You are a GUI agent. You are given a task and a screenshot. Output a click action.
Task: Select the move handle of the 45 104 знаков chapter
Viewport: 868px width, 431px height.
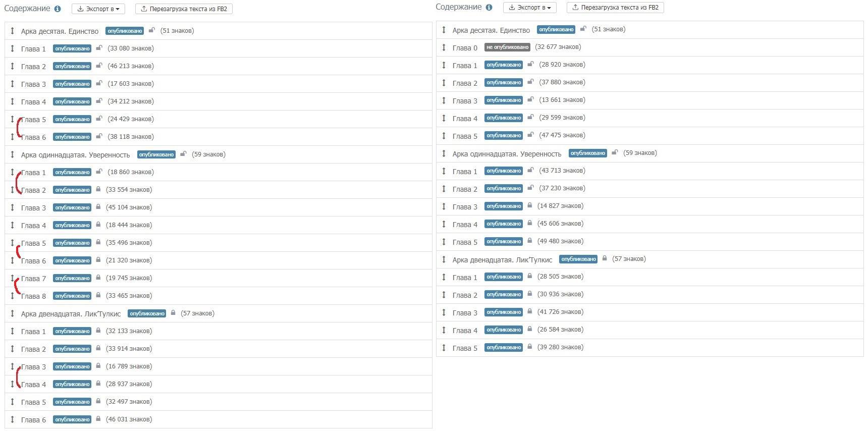click(13, 207)
